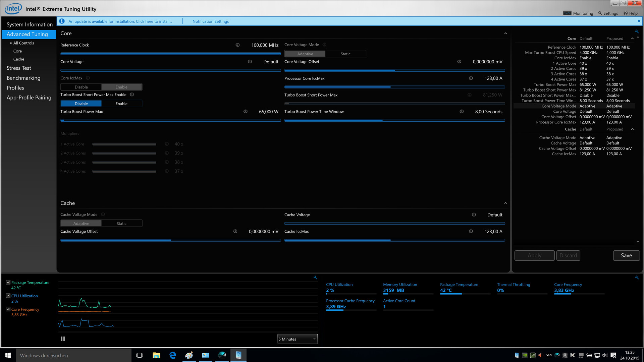Enable Turbo Boost Short Power Max
The width and height of the screenshot is (644, 362).
tap(121, 104)
